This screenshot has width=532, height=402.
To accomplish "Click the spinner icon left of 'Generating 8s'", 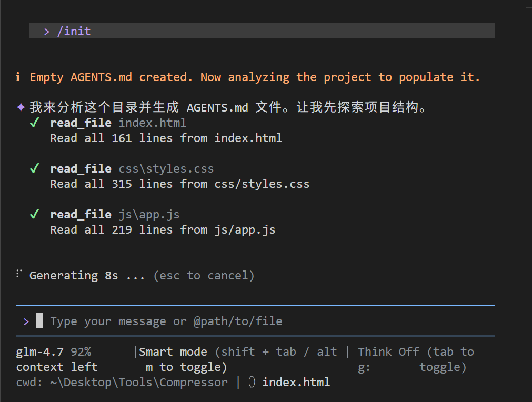I will (19, 274).
